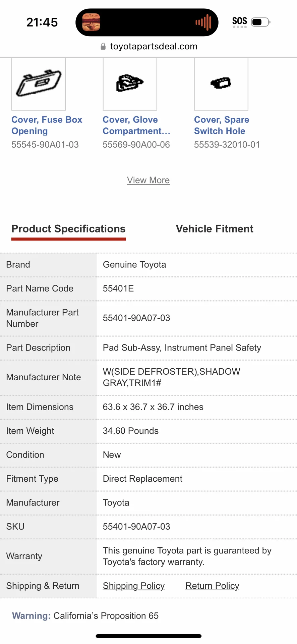Image resolution: width=297 pixels, height=644 pixels.
Task: Select the Product Specifications tab
Action: click(x=68, y=229)
